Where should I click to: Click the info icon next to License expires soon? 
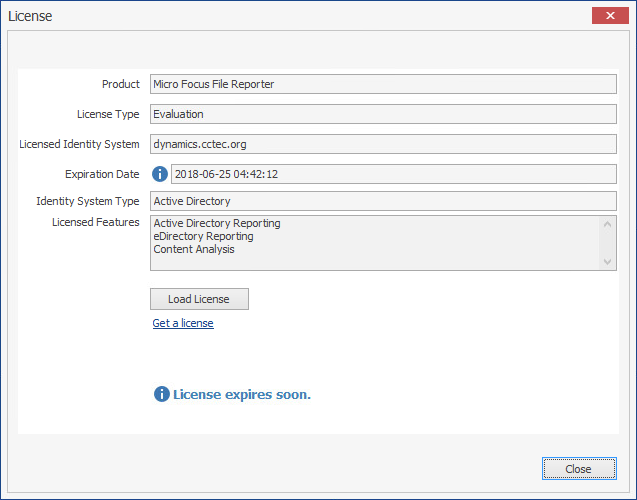[x=162, y=394]
